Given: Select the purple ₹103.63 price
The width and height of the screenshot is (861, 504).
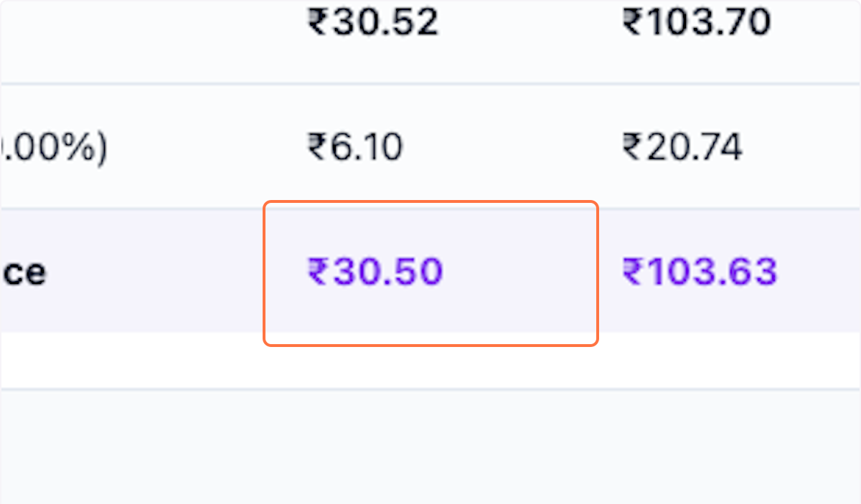Looking at the screenshot, I should click(x=700, y=272).
